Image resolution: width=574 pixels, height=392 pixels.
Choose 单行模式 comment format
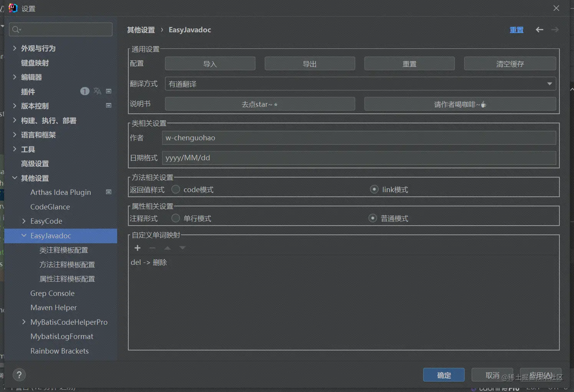click(x=176, y=218)
